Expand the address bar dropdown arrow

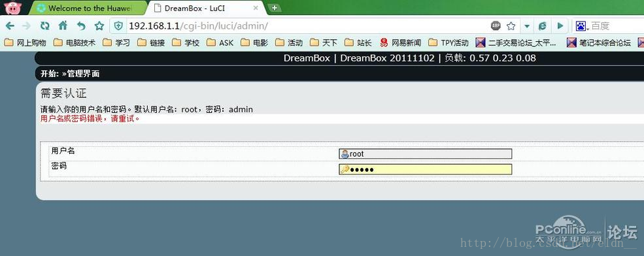click(528, 26)
